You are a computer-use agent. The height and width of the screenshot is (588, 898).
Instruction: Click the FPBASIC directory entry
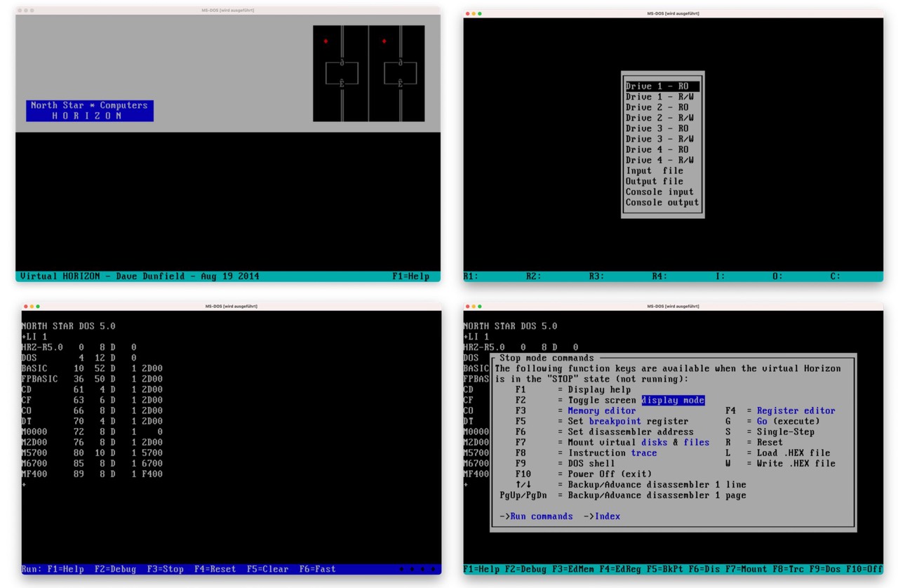pyautogui.click(x=93, y=379)
